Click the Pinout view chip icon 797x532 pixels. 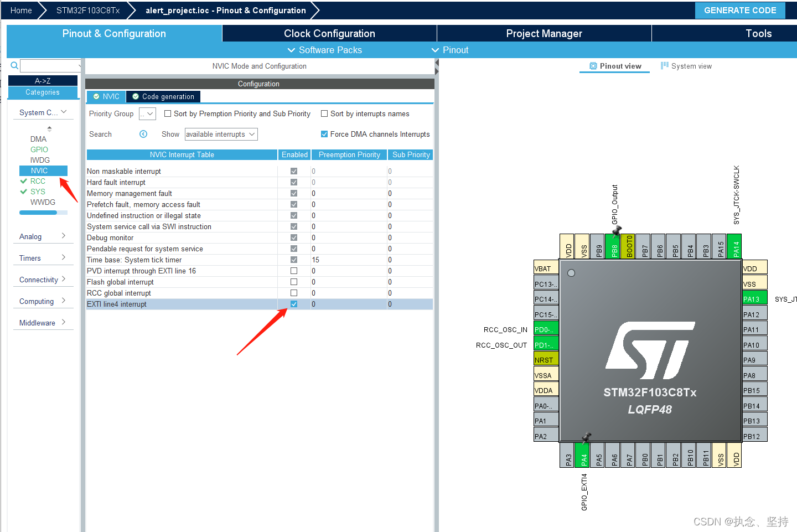click(593, 66)
